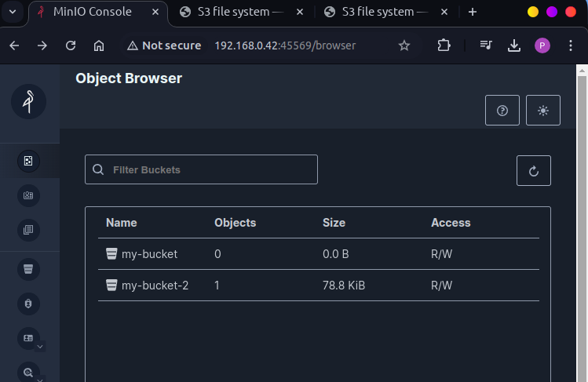Bookmark this page with the star icon

click(404, 45)
